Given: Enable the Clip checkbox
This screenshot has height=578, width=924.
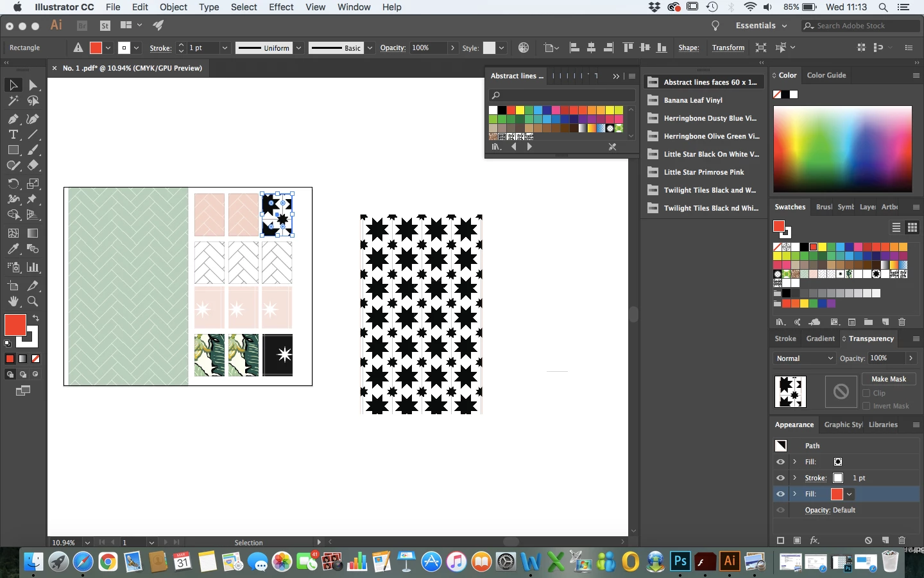Looking at the screenshot, I should click(866, 393).
